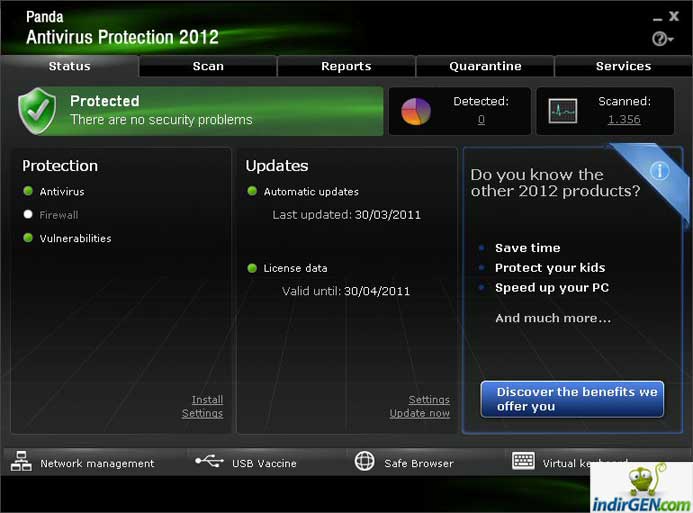Click the Install link in Protection panel
The width and height of the screenshot is (693, 513).
(x=207, y=399)
